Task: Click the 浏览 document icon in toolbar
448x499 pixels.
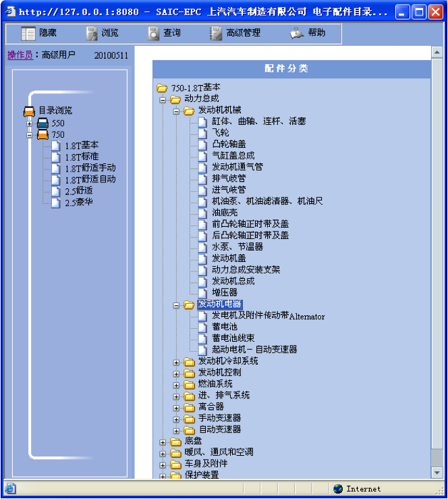Action: 92,33
